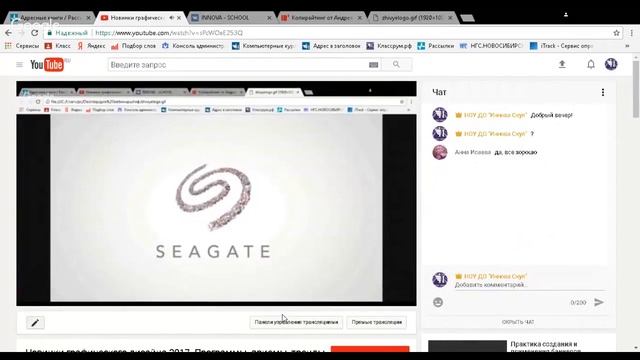
Task: Close the INNOVA - SCHOOL tab
Action: coord(269,18)
